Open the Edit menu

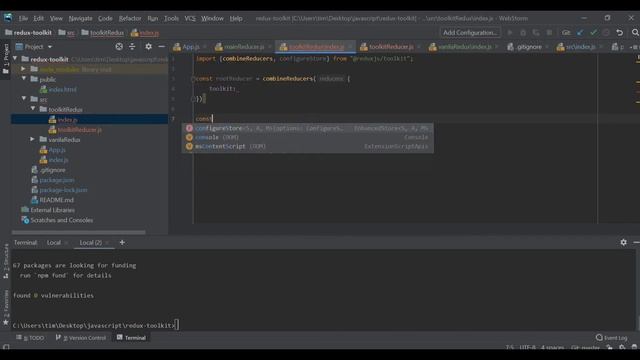pos(38,18)
